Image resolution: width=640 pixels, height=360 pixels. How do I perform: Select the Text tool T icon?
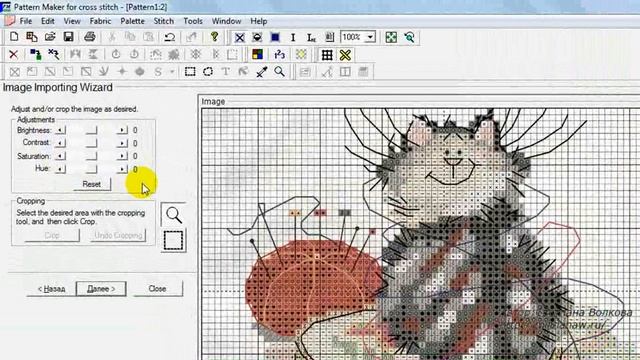pyautogui.click(x=225, y=72)
